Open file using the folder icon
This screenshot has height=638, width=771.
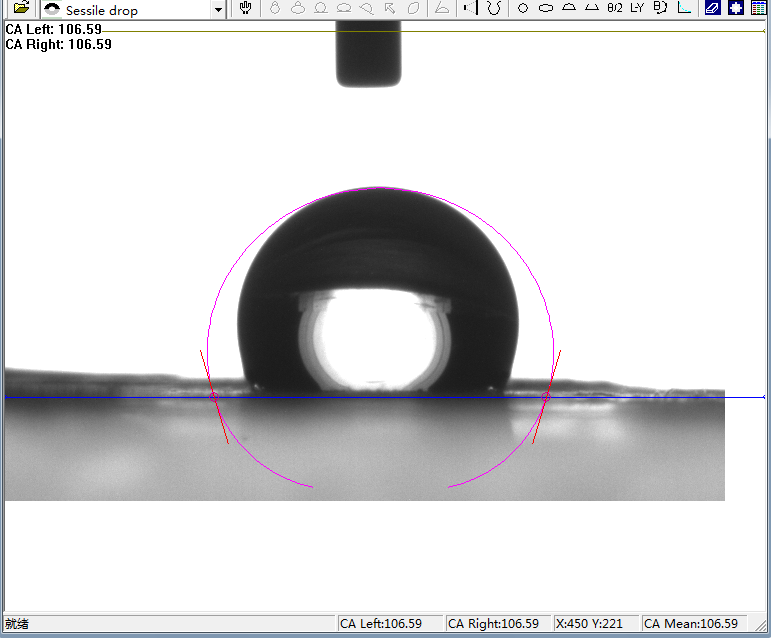[21, 9]
